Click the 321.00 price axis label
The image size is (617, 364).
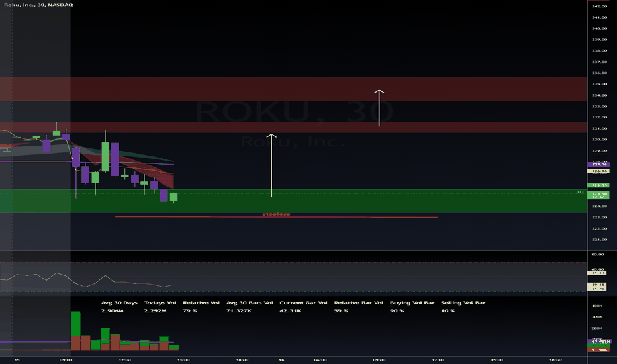[x=599, y=240]
